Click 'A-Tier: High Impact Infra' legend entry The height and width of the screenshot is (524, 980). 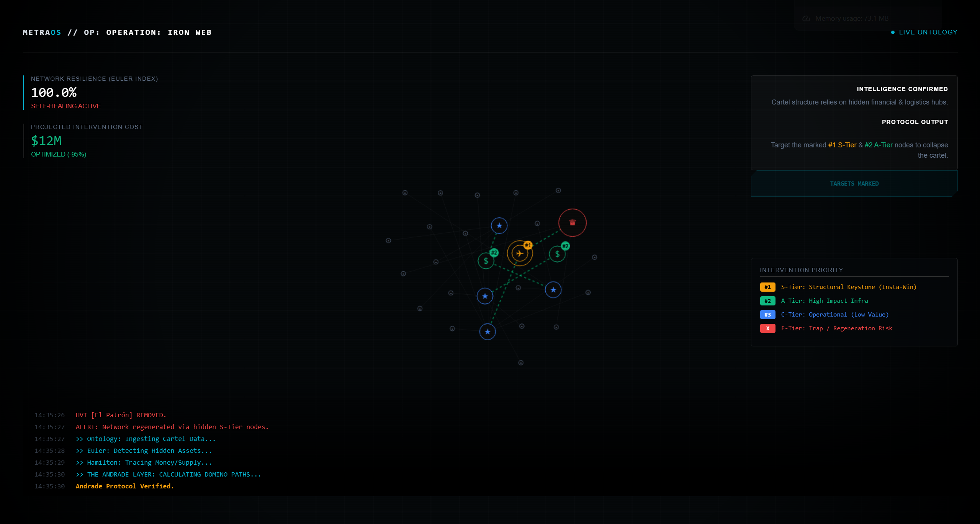pyautogui.click(x=825, y=301)
